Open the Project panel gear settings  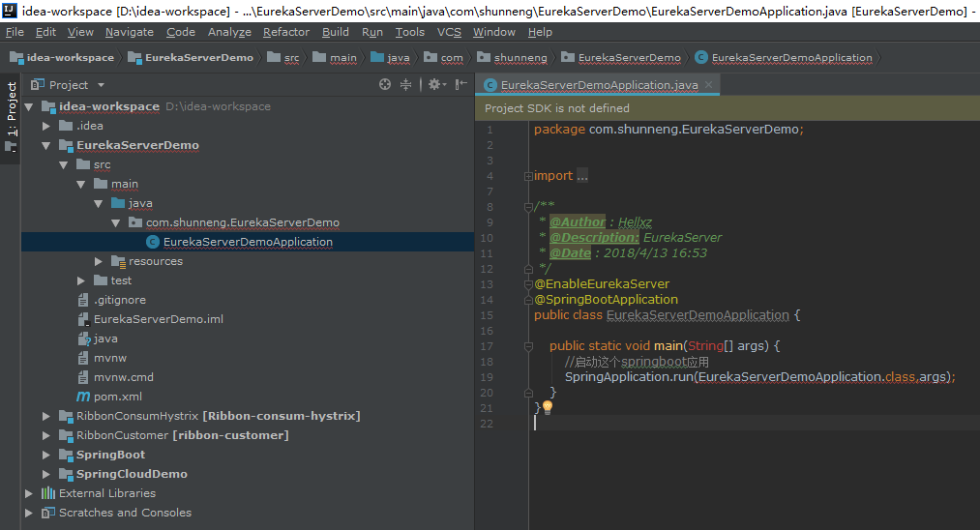434,85
